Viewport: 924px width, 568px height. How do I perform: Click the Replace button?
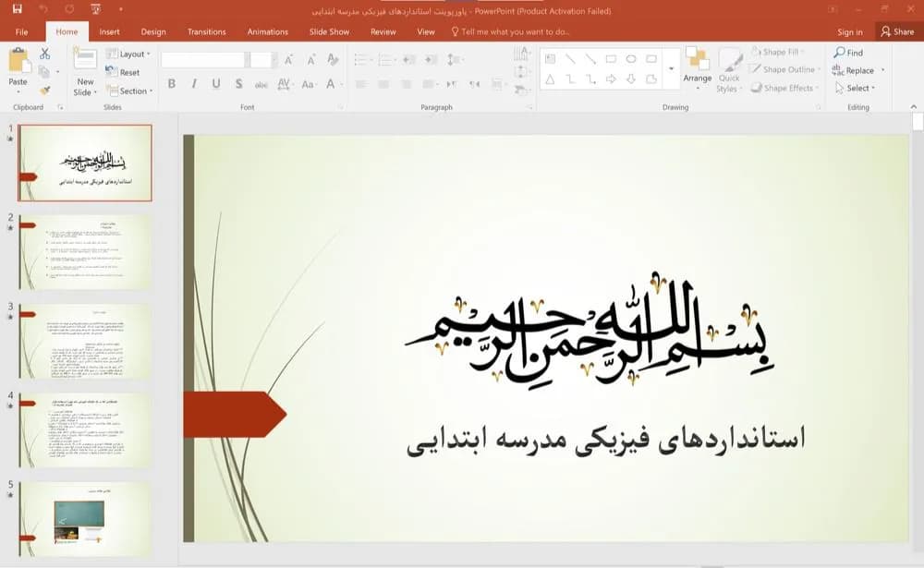854,70
